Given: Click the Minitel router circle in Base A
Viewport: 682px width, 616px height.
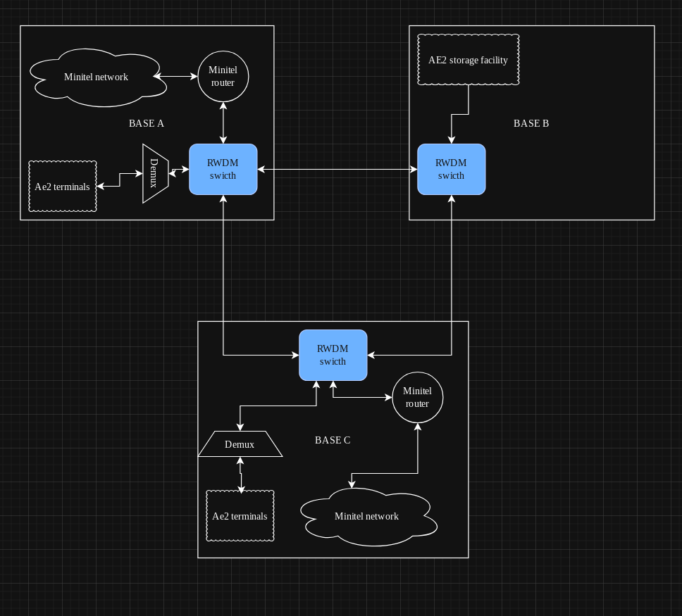Looking at the screenshot, I should [223, 77].
